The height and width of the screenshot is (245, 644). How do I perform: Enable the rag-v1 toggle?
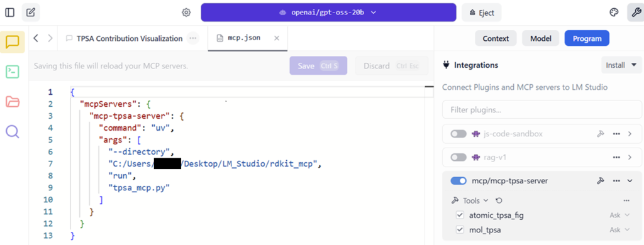458,157
